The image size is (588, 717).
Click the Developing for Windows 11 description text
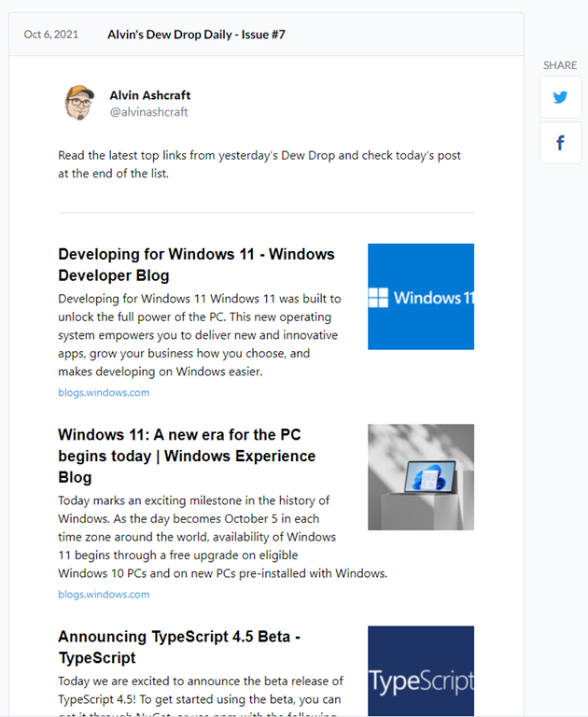(200, 335)
